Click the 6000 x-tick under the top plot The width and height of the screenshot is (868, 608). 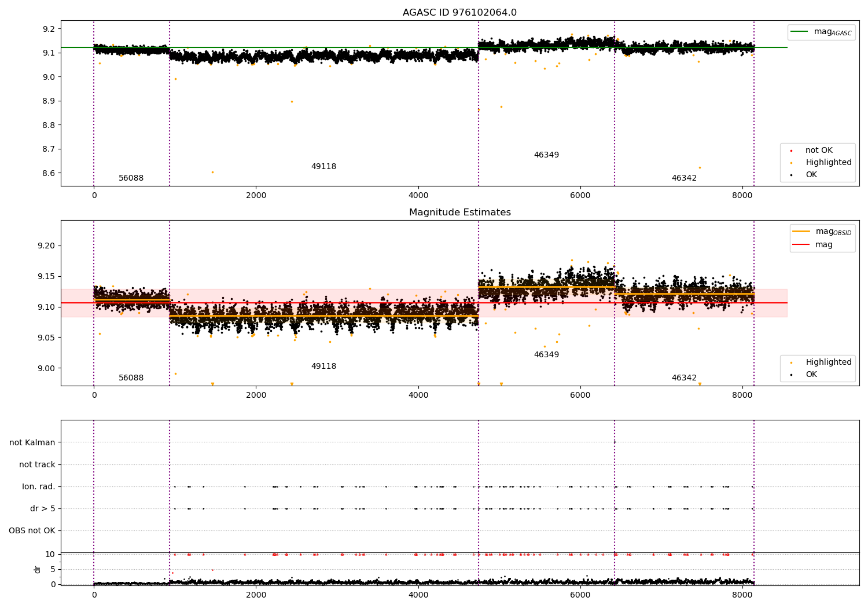click(x=580, y=196)
